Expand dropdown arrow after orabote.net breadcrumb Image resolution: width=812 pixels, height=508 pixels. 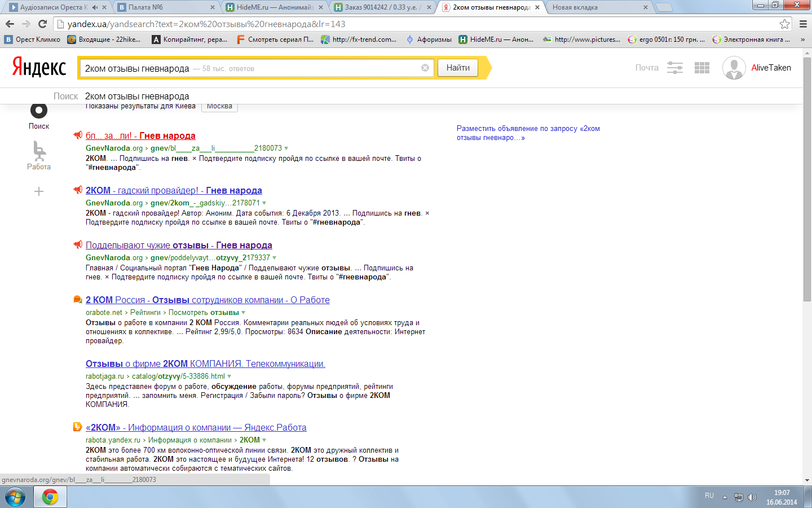pyautogui.click(x=244, y=313)
